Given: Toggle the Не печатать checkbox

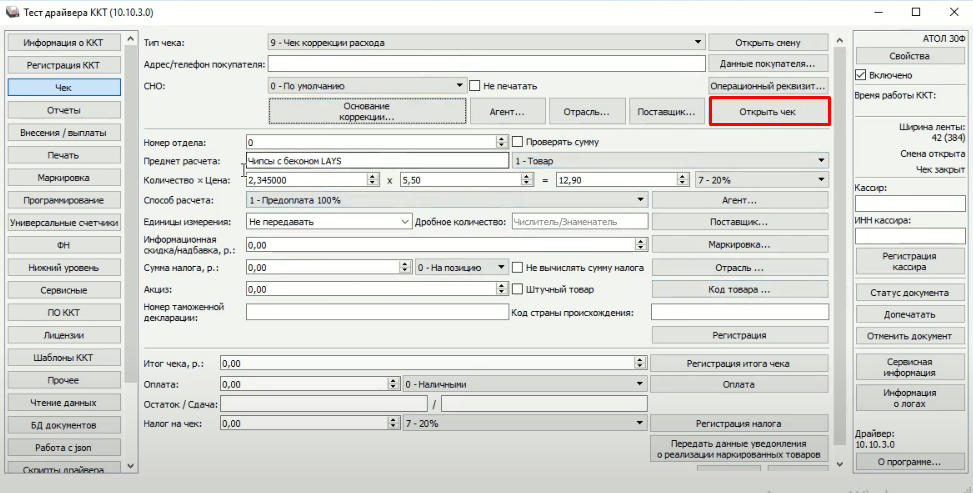Looking at the screenshot, I should click(476, 86).
